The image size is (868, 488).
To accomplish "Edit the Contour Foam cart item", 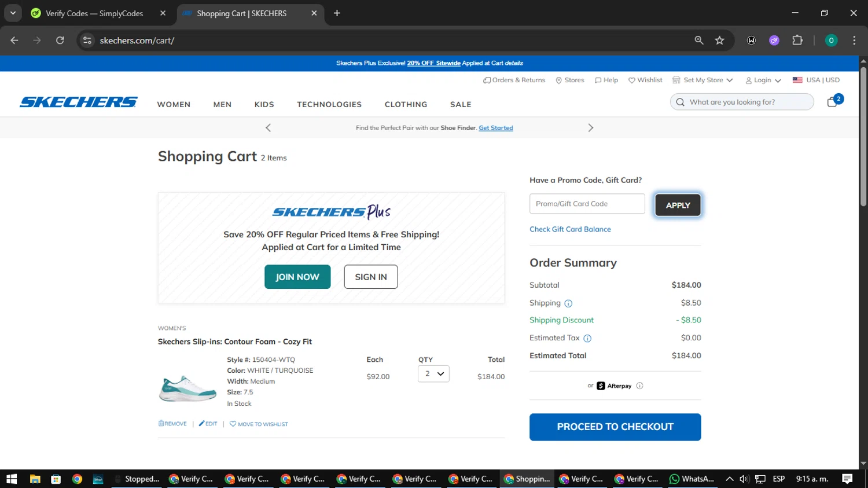I will [208, 424].
